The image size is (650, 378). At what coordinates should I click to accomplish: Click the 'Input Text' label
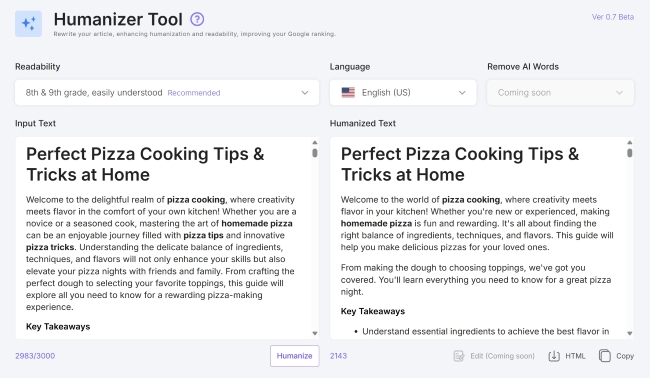point(35,124)
